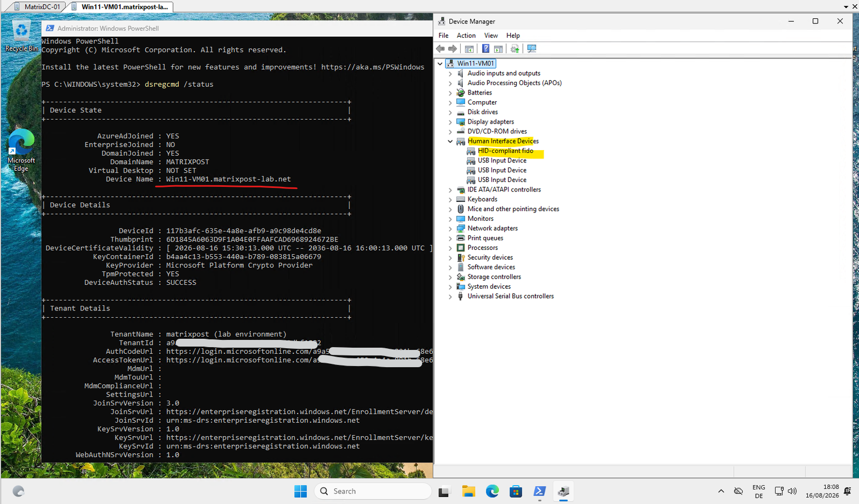Screen dimensions: 859x504
Task: Select the Processors tree item
Action: (482, 248)
